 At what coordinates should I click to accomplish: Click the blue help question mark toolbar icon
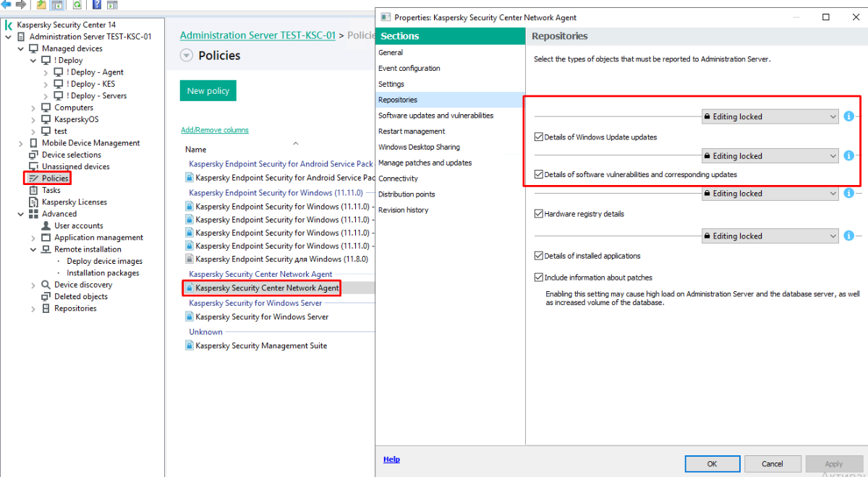(96, 5)
